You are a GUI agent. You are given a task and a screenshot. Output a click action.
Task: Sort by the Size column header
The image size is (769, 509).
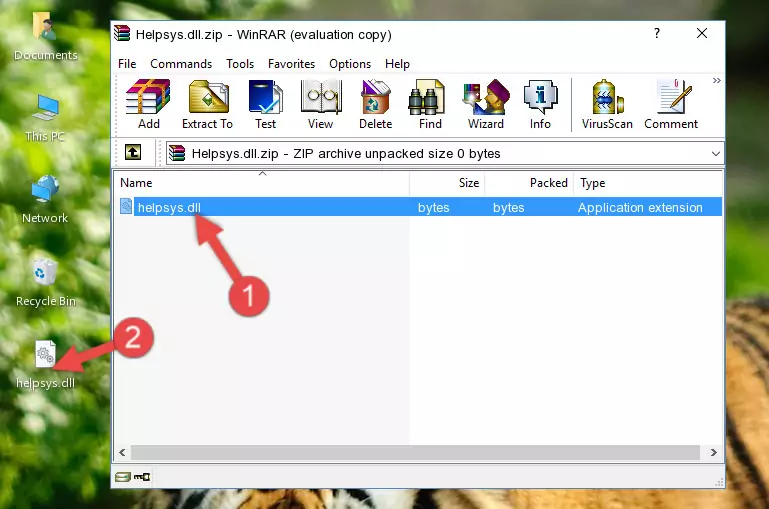tap(447, 183)
